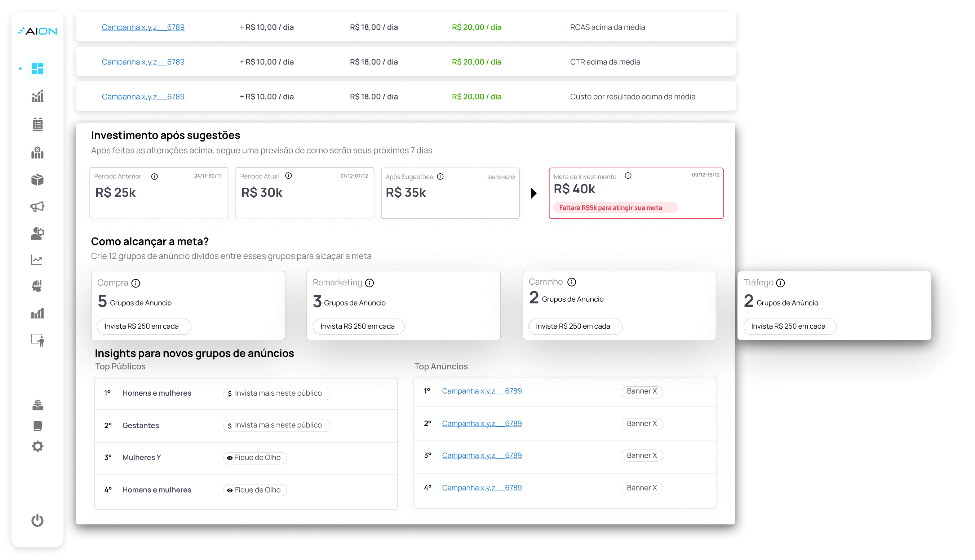
Task: Show the info tooltip for Compra group
Action: click(x=136, y=283)
